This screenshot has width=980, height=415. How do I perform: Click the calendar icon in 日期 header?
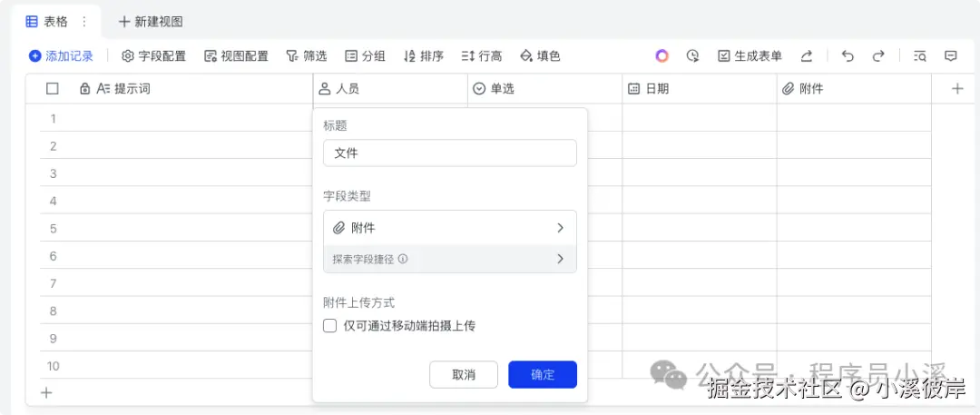[633, 89]
